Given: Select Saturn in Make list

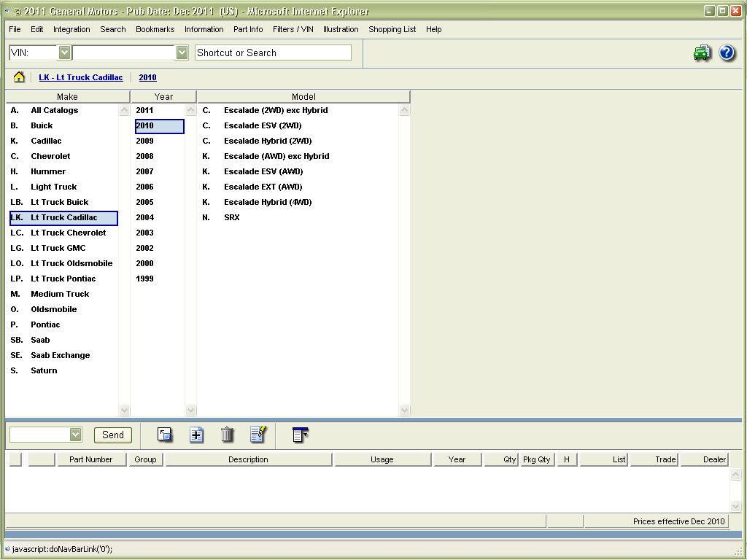Looking at the screenshot, I should (63, 370).
